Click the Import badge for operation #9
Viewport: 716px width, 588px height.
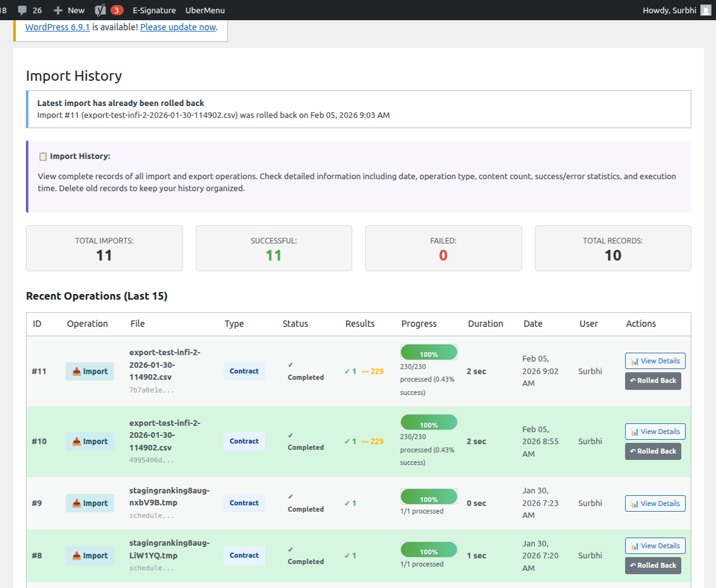tap(90, 503)
